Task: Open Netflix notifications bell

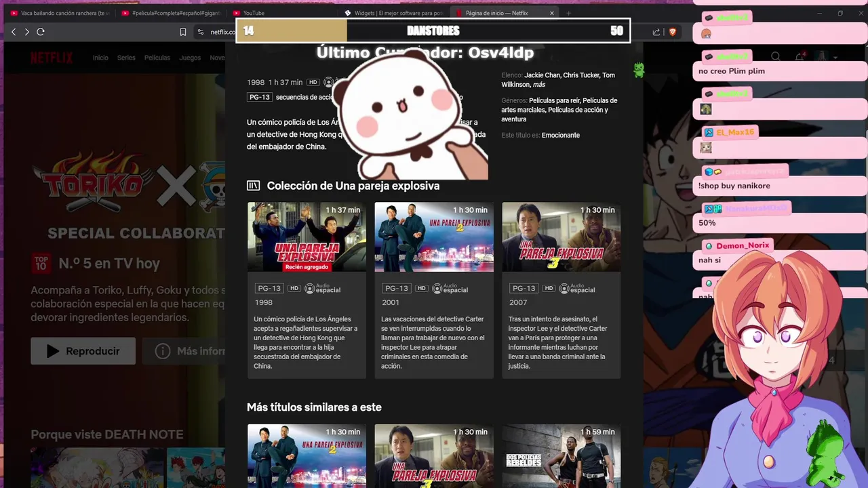Action: 800,57
